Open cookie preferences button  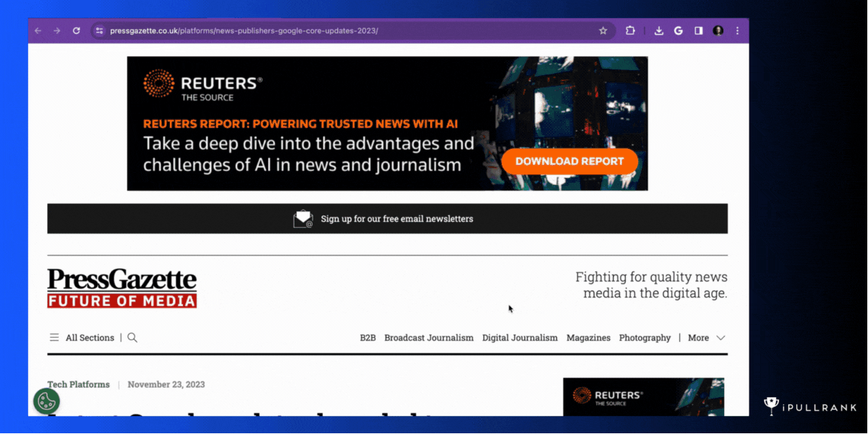point(46,401)
